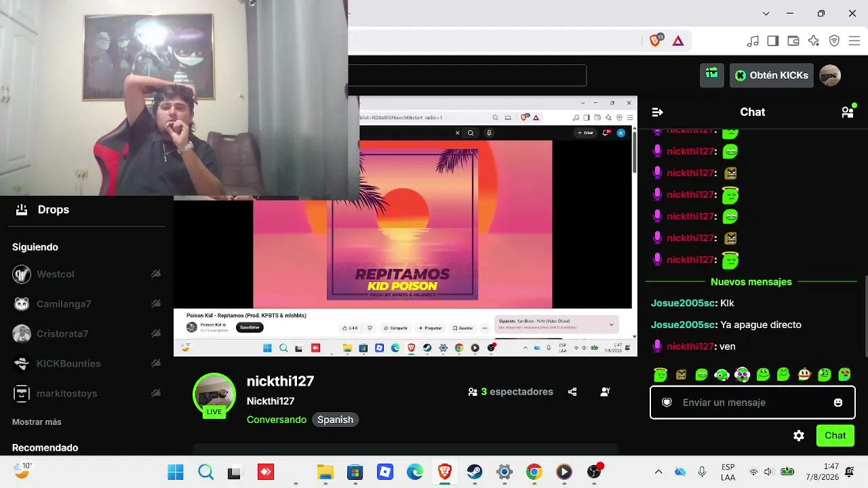Open the tray volume speaker control
Image resolution: width=868 pixels, height=488 pixels.
click(768, 472)
